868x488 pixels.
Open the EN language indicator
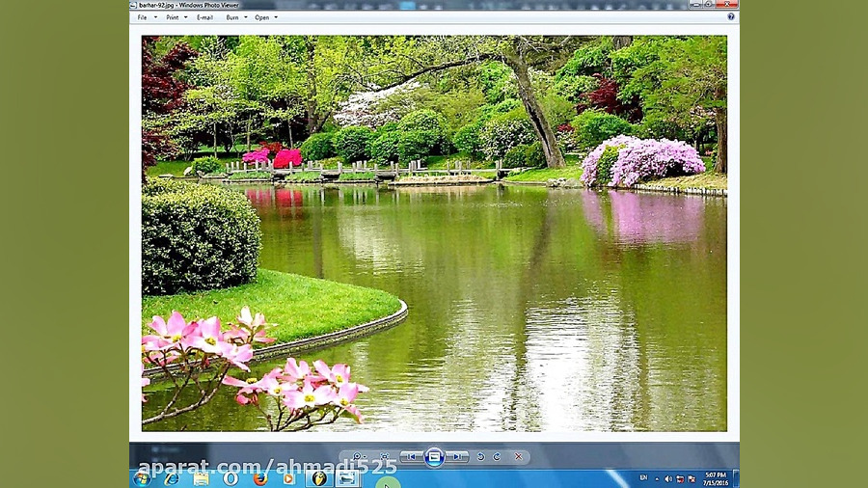tap(643, 477)
